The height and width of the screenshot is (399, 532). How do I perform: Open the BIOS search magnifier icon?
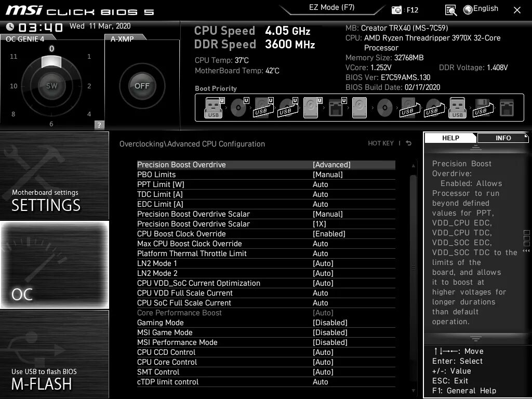coord(450,10)
